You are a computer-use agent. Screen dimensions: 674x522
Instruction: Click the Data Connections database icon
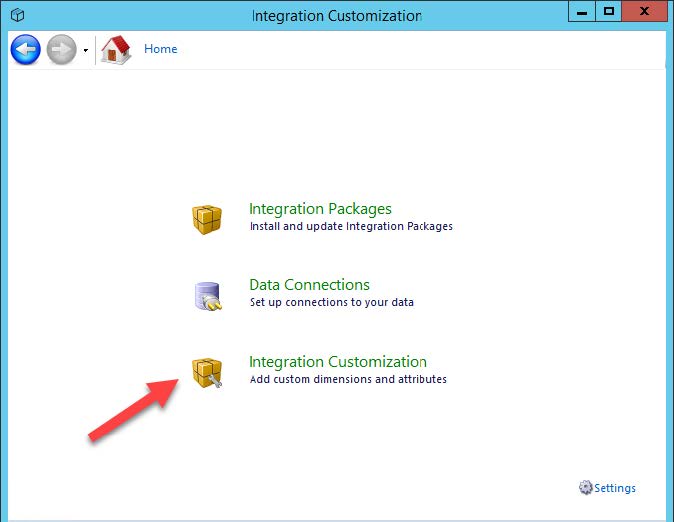[207, 295]
